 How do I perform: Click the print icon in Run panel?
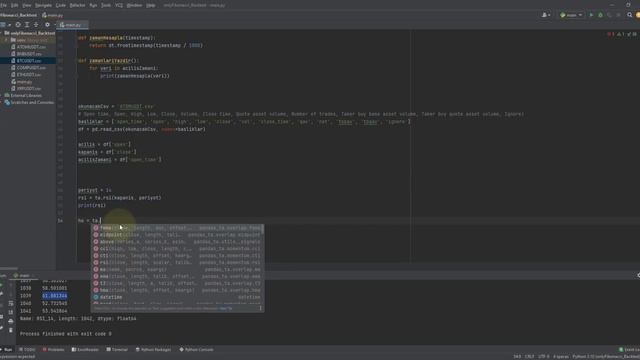11,321
